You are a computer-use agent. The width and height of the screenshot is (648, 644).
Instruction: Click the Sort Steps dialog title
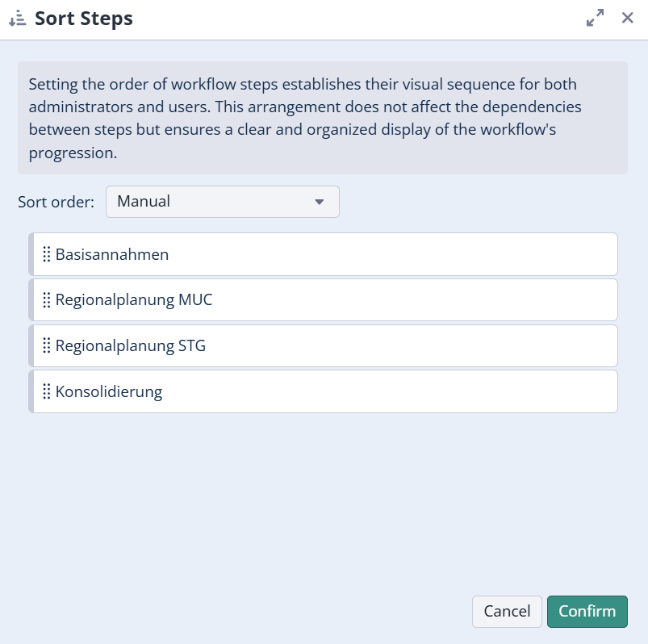tap(84, 19)
